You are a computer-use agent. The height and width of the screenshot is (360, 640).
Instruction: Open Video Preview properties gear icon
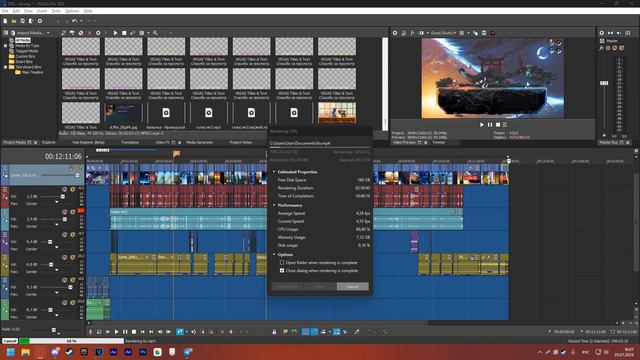tap(395, 33)
